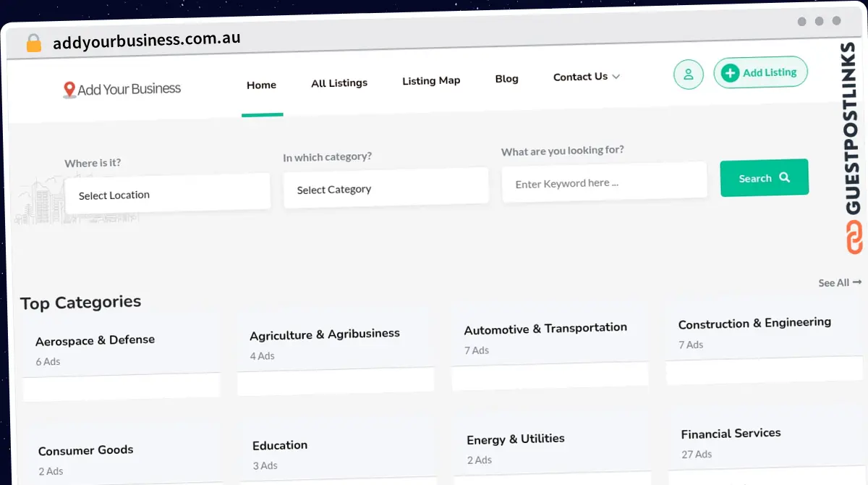The width and height of the screenshot is (868, 485).
Task: Open Financial Services category
Action: point(731,434)
